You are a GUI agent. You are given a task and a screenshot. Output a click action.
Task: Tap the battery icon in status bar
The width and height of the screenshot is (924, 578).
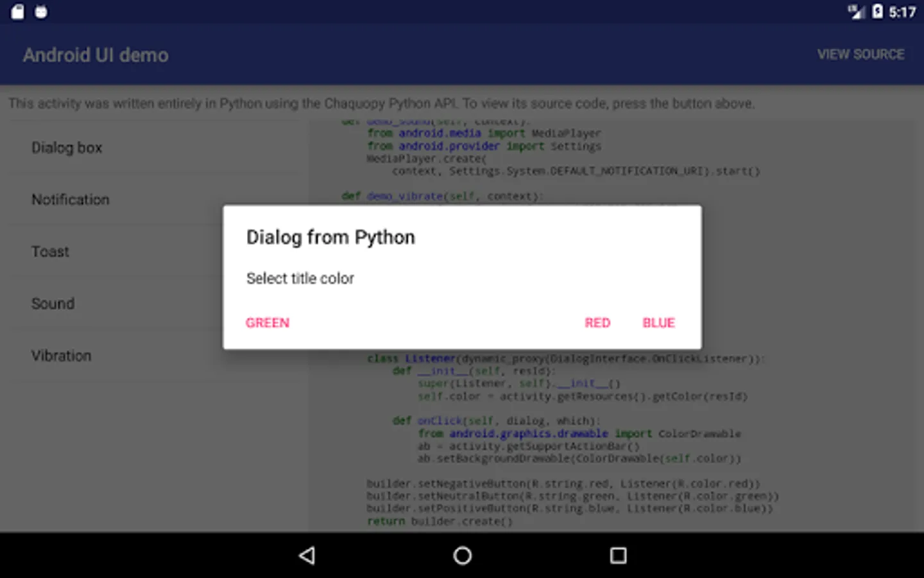pyautogui.click(x=877, y=12)
